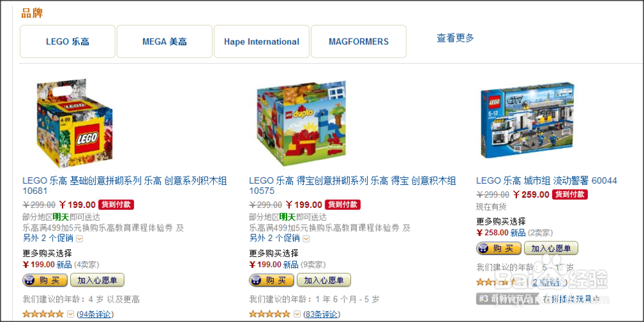Click the star rating of LEGO 10575
The image size is (644, 322).
[270, 314]
